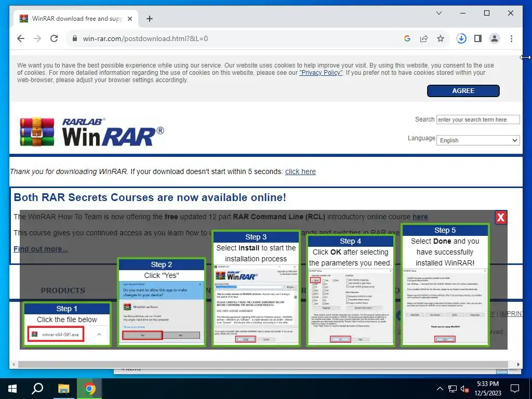532x399 pixels.
Task: Open File Explorer from taskbar
Action: [x=63, y=389]
